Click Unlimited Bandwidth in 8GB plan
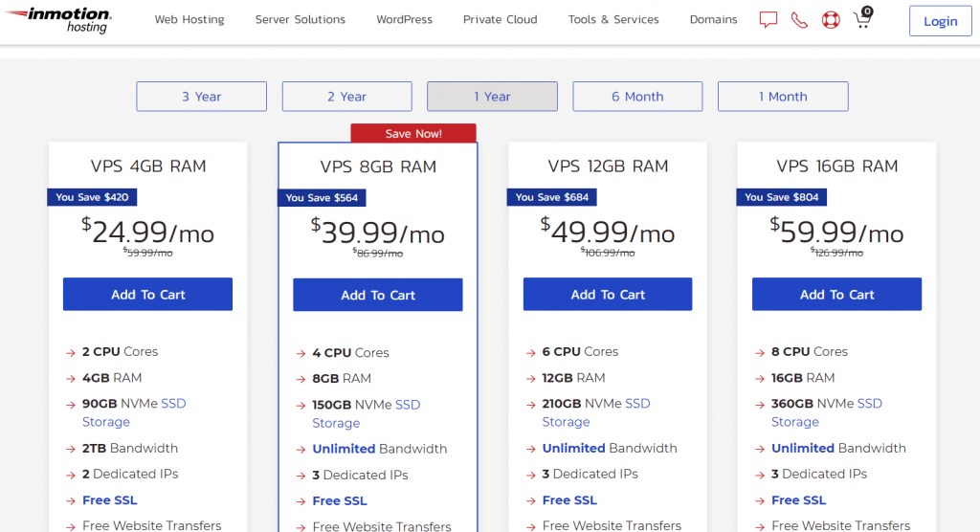Image resolution: width=980 pixels, height=532 pixels. click(379, 449)
